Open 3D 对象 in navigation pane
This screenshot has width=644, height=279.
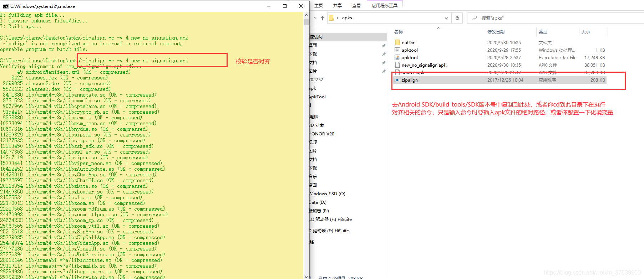317,125
